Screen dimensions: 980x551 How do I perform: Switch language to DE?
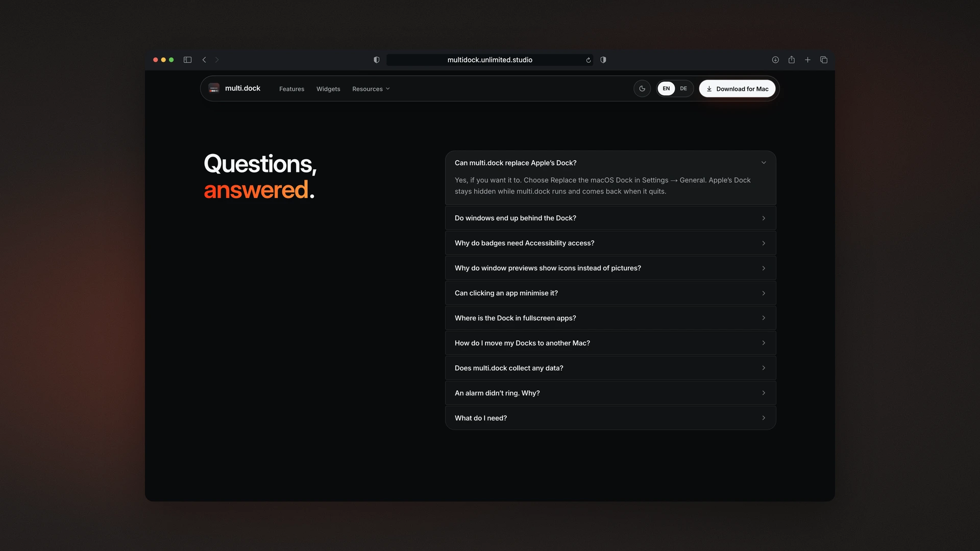(683, 88)
